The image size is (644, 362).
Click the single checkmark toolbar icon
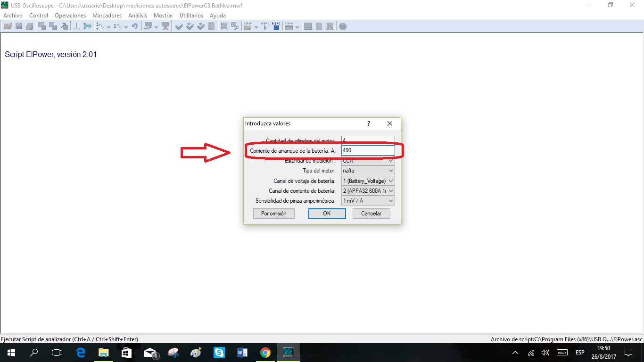tap(179, 26)
